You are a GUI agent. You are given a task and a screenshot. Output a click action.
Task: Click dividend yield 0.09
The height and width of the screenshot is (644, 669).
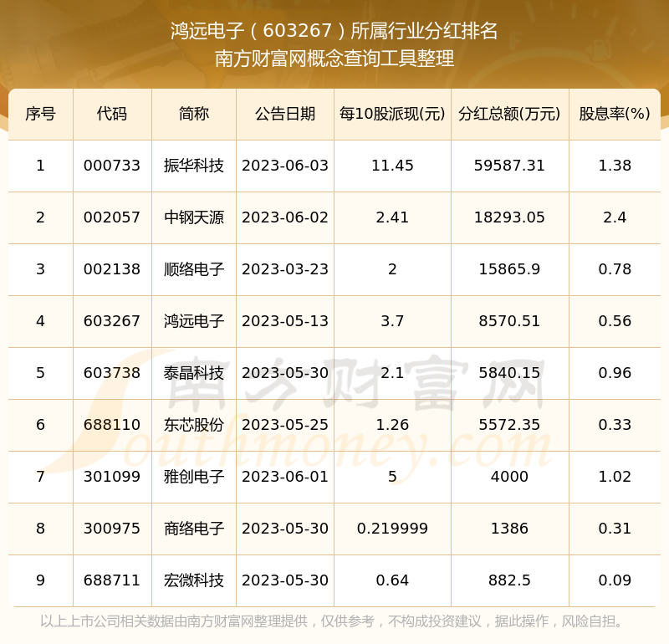coord(615,580)
